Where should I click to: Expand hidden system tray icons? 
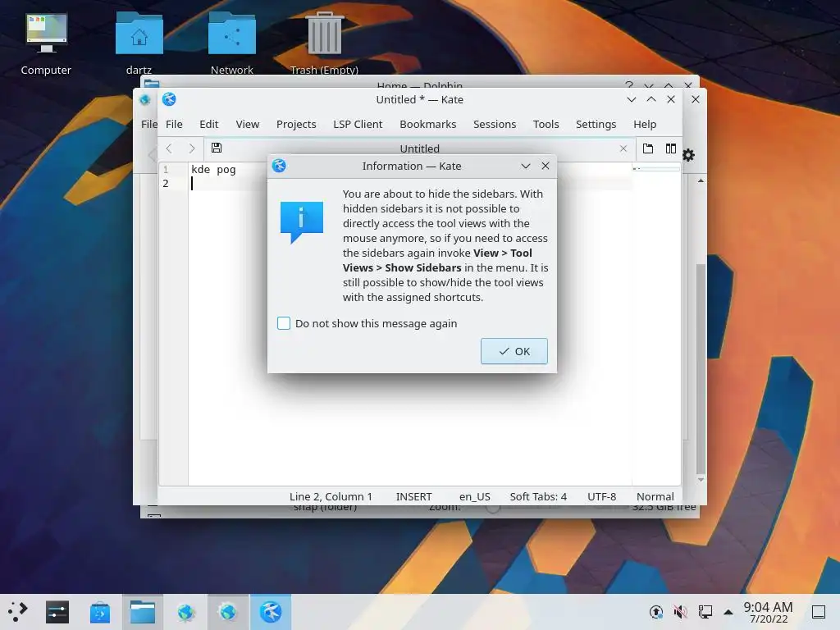[x=728, y=612]
